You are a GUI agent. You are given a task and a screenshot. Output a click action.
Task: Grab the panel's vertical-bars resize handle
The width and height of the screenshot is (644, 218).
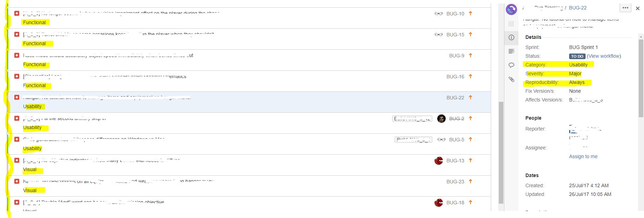[511, 23]
